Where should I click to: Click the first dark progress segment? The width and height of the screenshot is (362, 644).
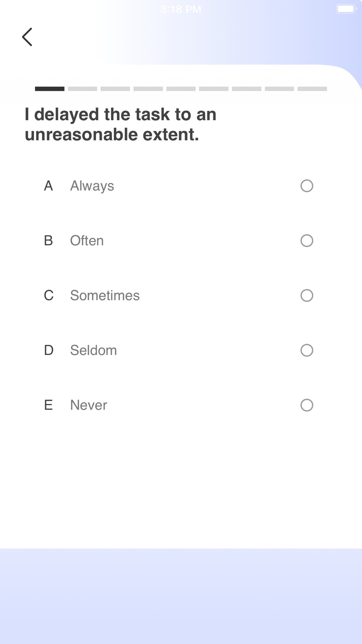click(50, 89)
